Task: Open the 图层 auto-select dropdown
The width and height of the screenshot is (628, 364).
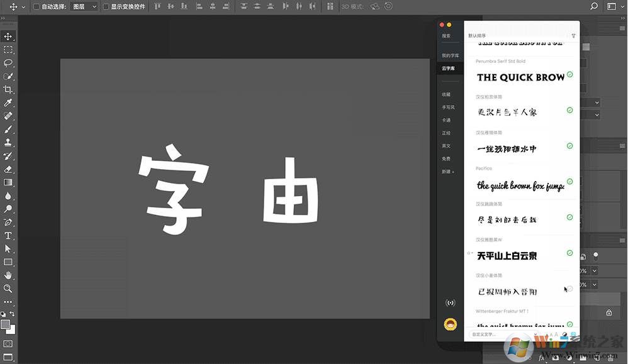Action: click(84, 6)
